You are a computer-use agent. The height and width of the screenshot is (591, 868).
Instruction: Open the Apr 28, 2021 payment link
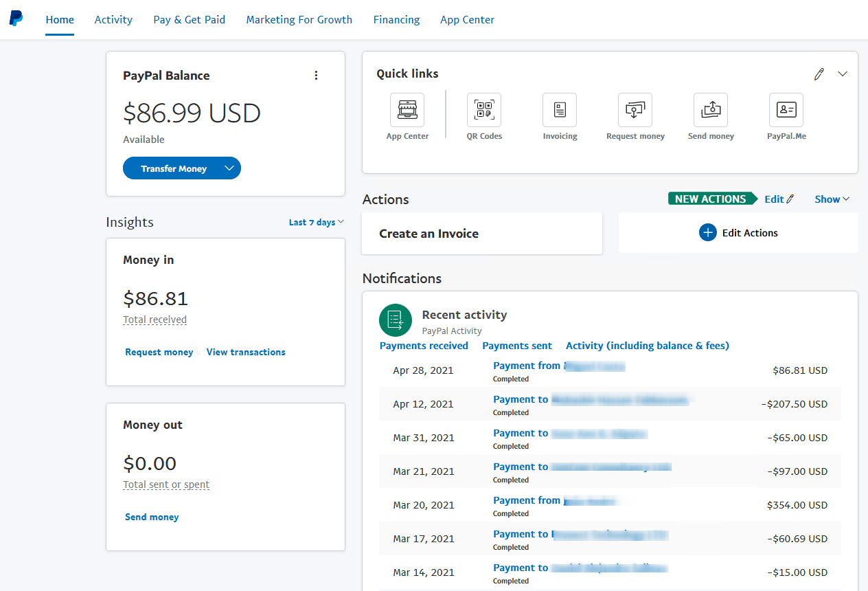[x=559, y=366]
